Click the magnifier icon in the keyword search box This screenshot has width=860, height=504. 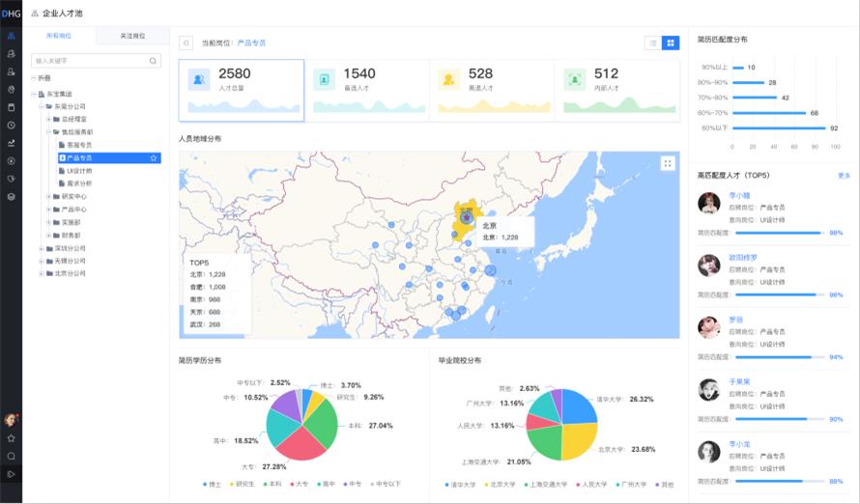click(x=153, y=61)
